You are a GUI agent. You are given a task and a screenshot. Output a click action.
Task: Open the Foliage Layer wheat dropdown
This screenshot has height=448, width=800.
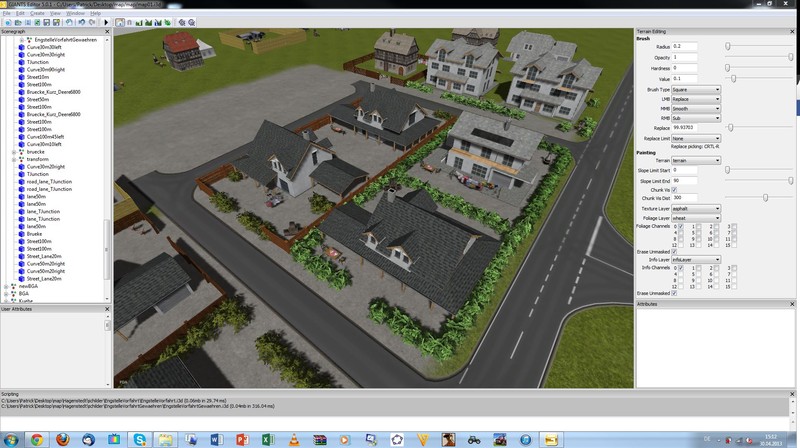tap(695, 218)
